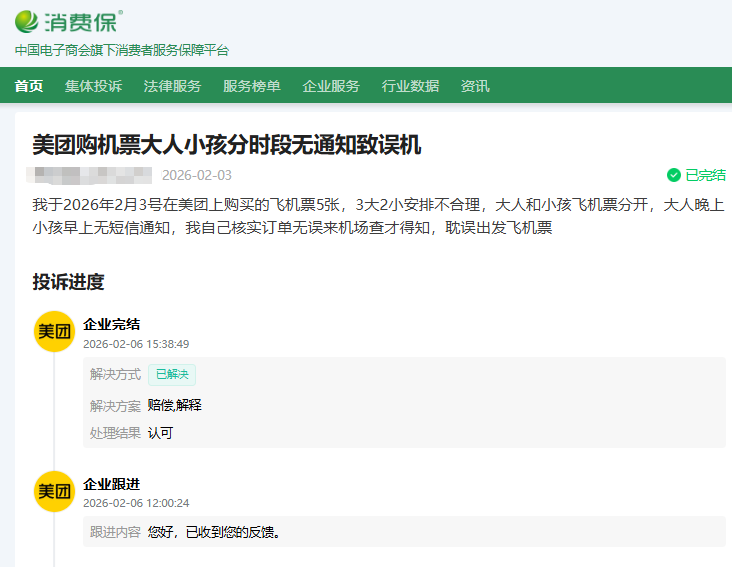
Task: Open the 资讯 navigation item
Action: (x=475, y=86)
